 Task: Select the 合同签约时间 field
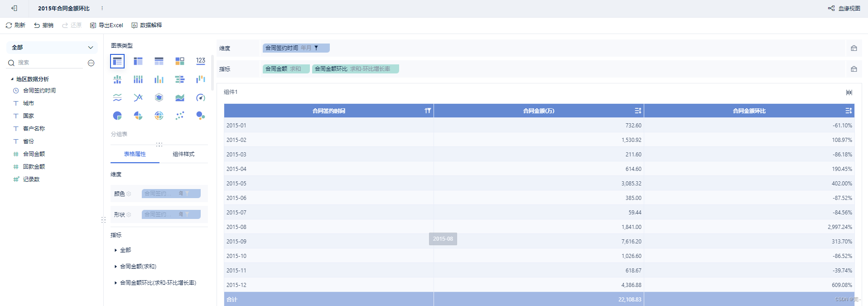[x=39, y=91]
